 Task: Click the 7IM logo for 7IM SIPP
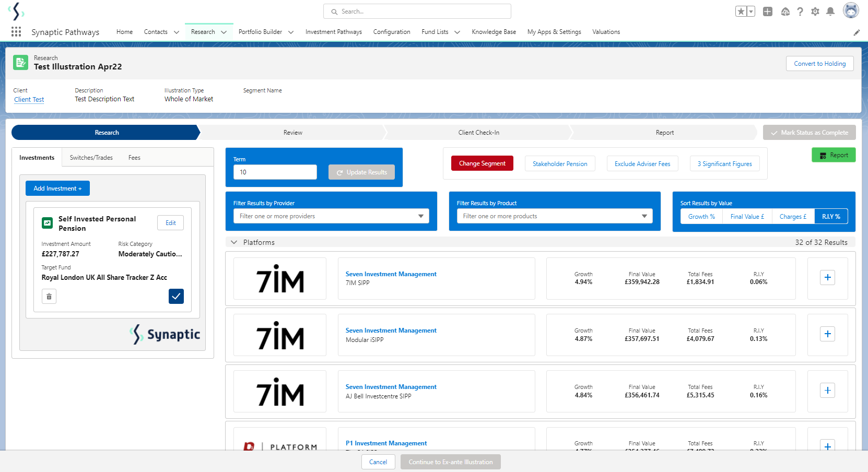tap(280, 279)
